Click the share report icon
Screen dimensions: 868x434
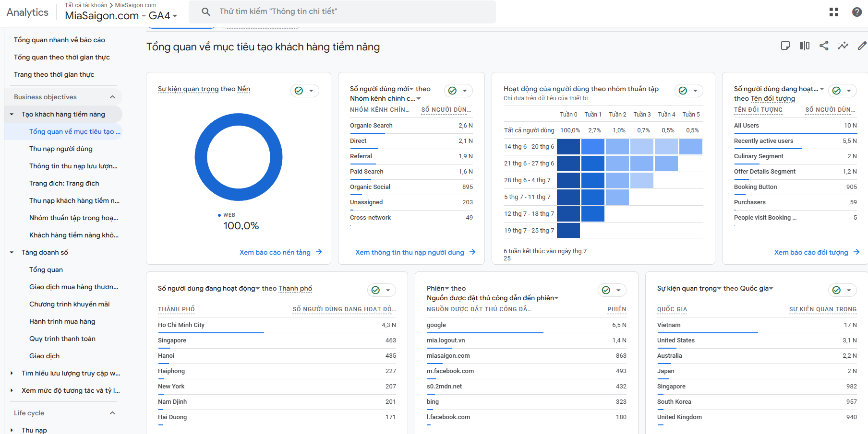824,46
